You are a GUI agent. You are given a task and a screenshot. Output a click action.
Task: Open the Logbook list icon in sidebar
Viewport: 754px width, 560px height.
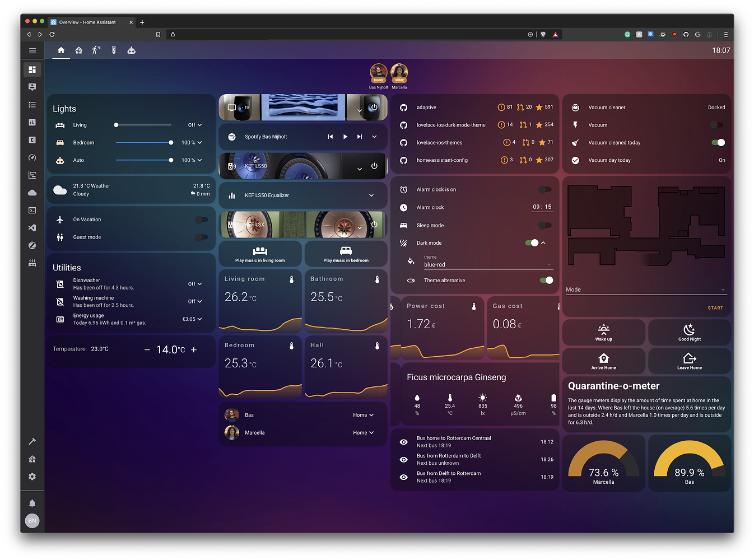tap(32, 105)
